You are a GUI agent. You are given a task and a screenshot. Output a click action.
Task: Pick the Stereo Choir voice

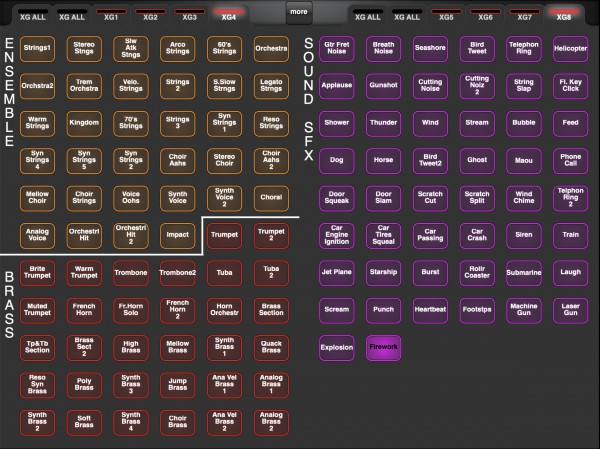coord(224,161)
